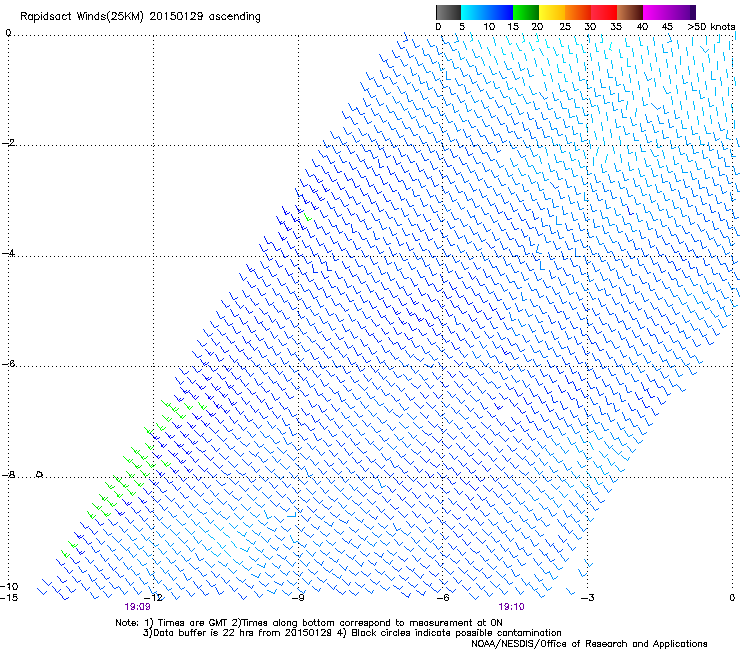The height and width of the screenshot is (650, 740).
Task: Click the '-6' longitude axis label
Action: 442,598
